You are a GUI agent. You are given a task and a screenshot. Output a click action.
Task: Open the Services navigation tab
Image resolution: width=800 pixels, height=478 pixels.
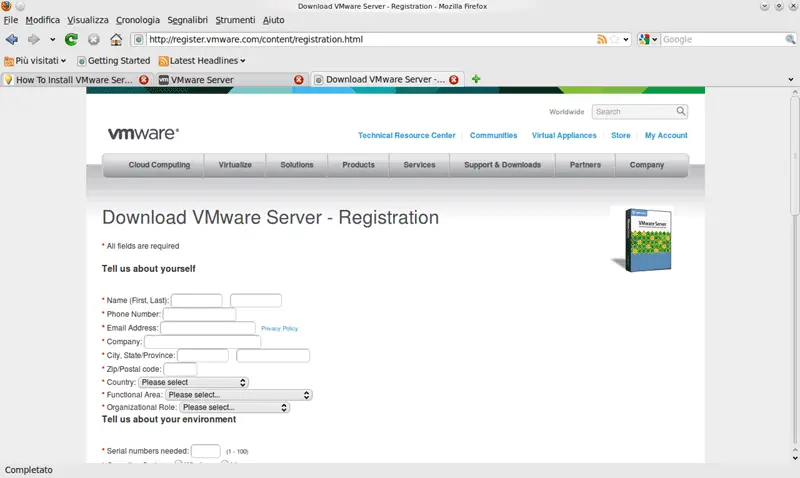pos(419,165)
